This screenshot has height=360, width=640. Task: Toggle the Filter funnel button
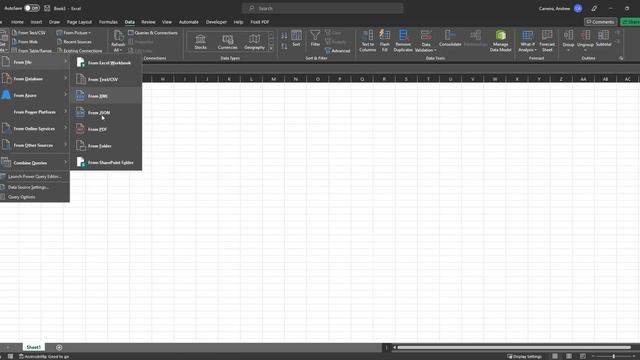[315, 38]
